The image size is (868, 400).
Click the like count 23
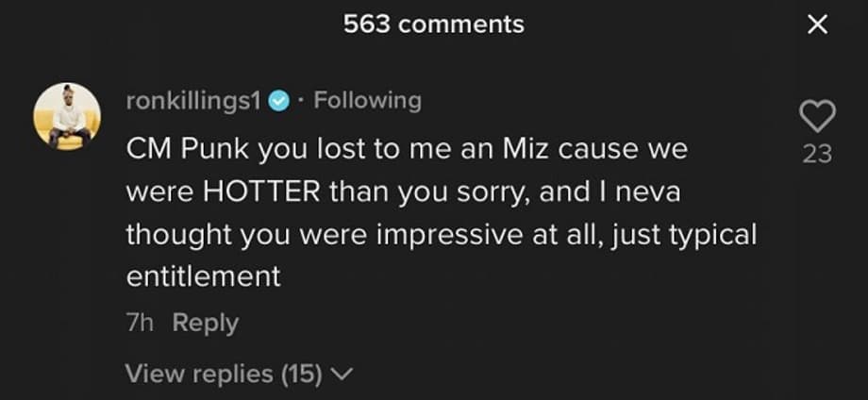pos(817,153)
